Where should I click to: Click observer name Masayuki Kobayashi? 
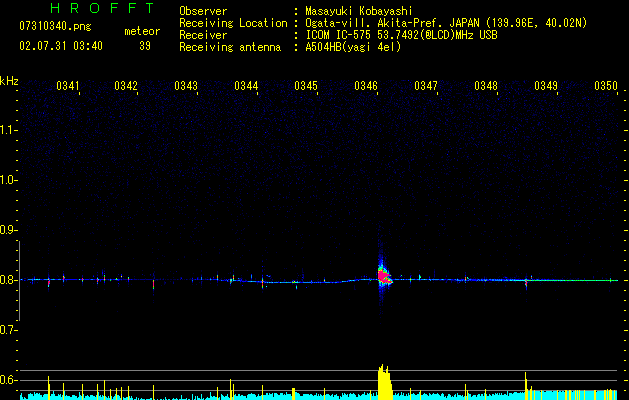point(359,11)
